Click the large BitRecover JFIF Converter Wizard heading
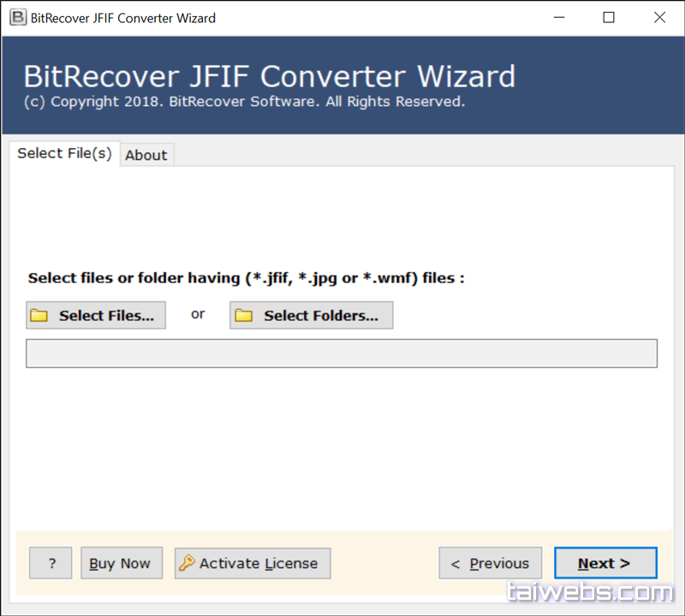Screen dimensions: 685x616 click(269, 77)
